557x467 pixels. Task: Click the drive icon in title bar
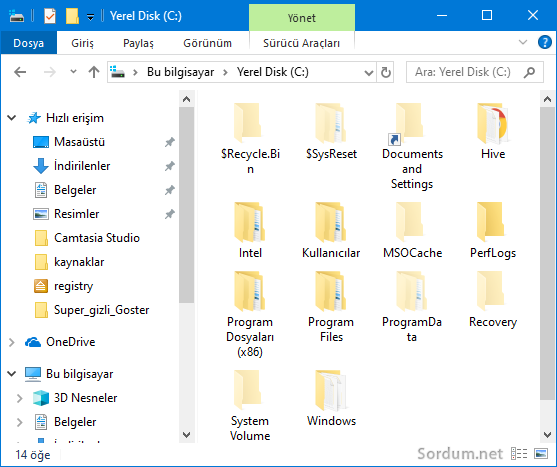[16, 16]
